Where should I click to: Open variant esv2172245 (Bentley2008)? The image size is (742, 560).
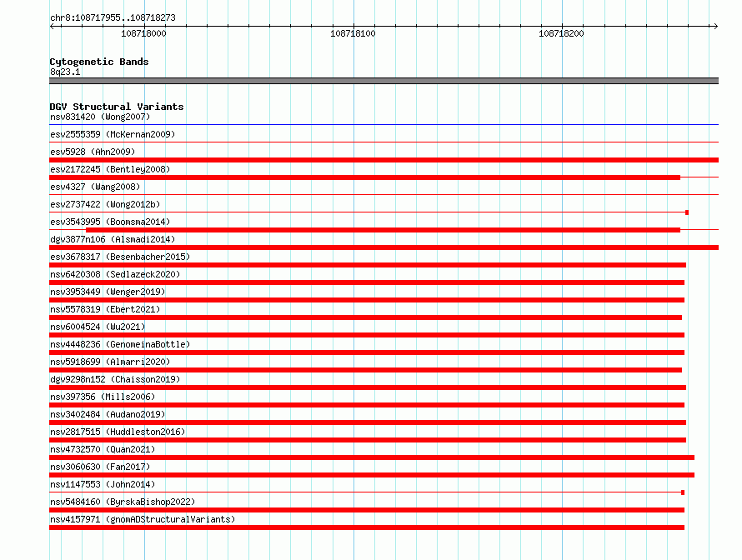click(x=110, y=169)
